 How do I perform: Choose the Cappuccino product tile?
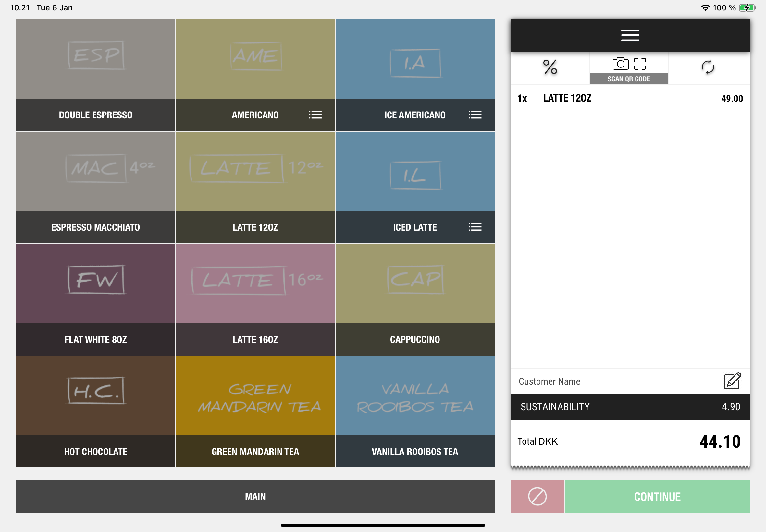coord(415,299)
